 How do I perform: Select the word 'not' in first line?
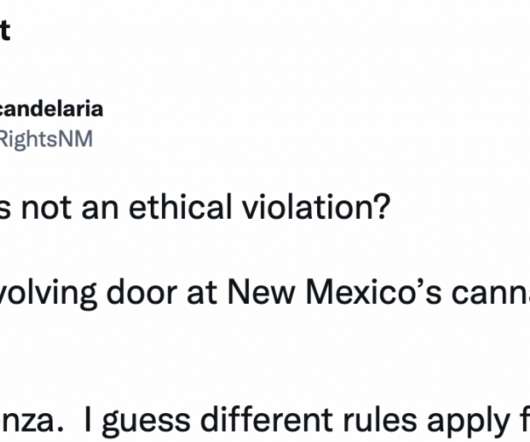(46, 207)
